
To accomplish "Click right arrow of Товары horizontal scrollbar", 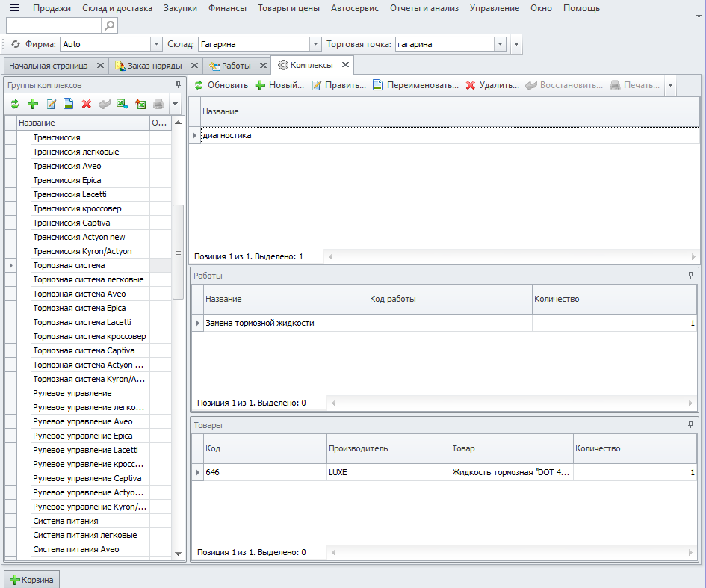I will click(x=690, y=552).
